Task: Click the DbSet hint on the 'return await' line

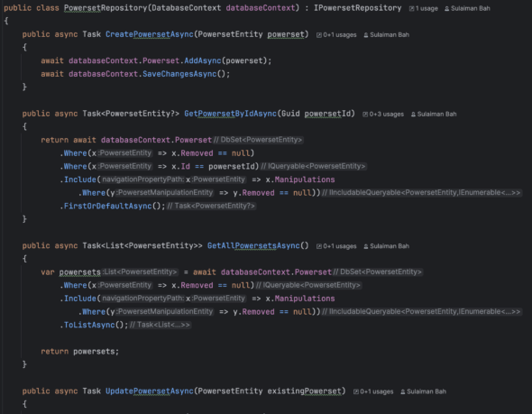Action: (x=258, y=140)
